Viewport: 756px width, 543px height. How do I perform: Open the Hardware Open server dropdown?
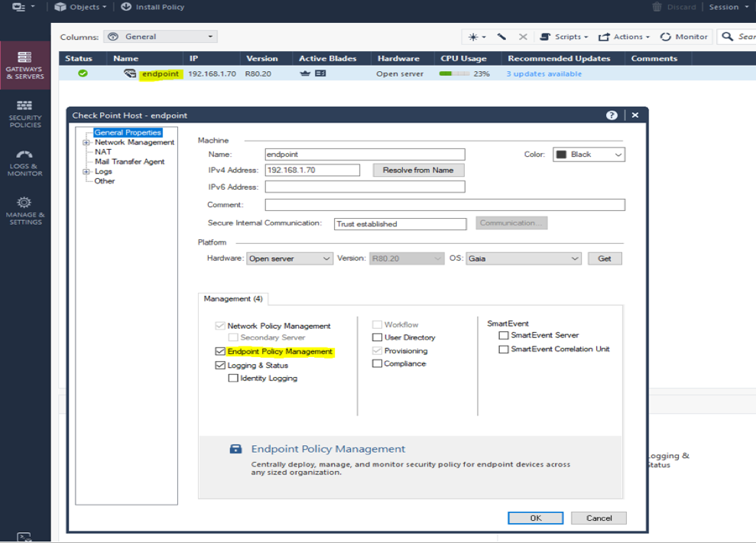289,258
